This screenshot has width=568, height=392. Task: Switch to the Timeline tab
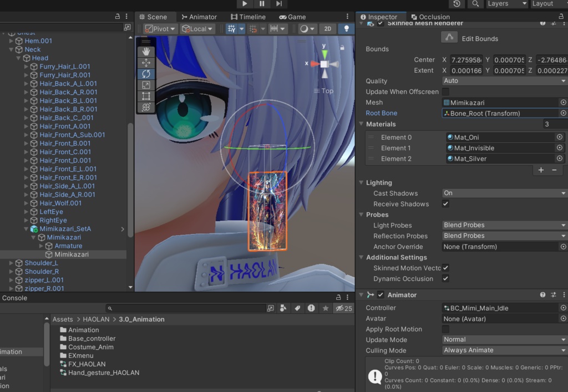pos(248,17)
